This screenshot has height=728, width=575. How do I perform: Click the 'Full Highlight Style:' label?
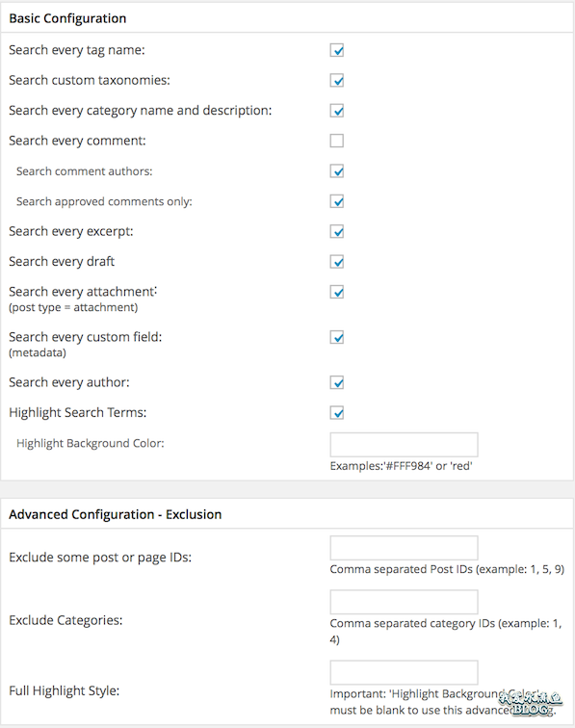coord(65,690)
